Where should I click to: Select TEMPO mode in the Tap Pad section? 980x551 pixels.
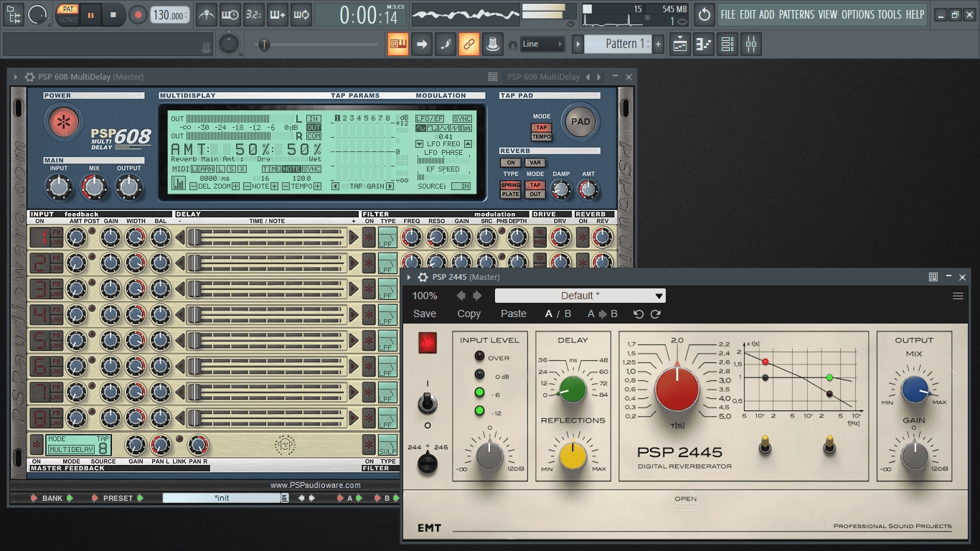[x=542, y=136]
